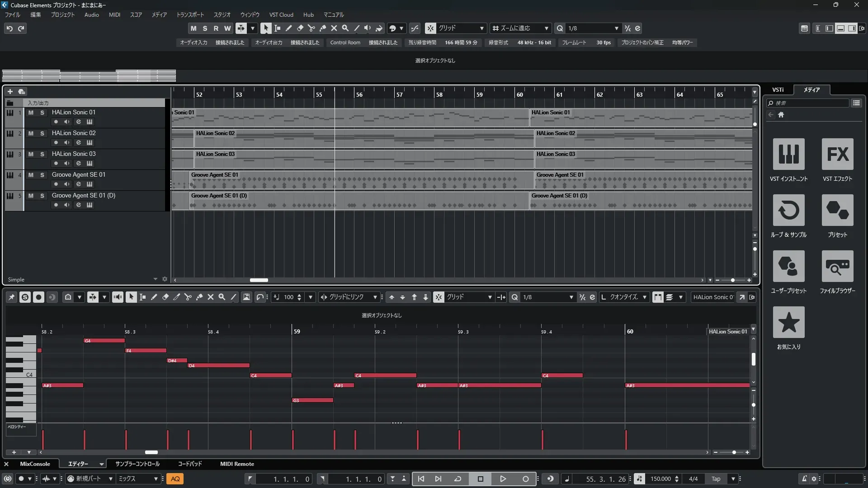Click the Tap tempo button
868x488 pixels.
coord(716,479)
